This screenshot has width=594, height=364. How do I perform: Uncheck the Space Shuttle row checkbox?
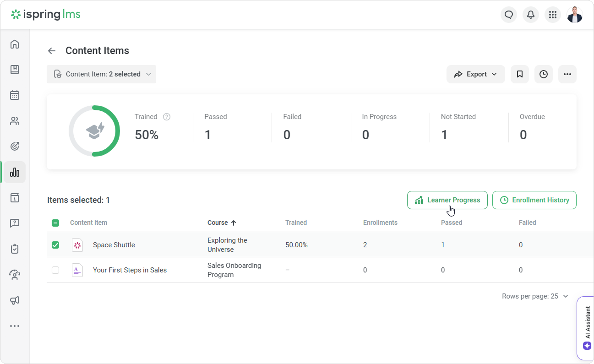tap(55, 245)
